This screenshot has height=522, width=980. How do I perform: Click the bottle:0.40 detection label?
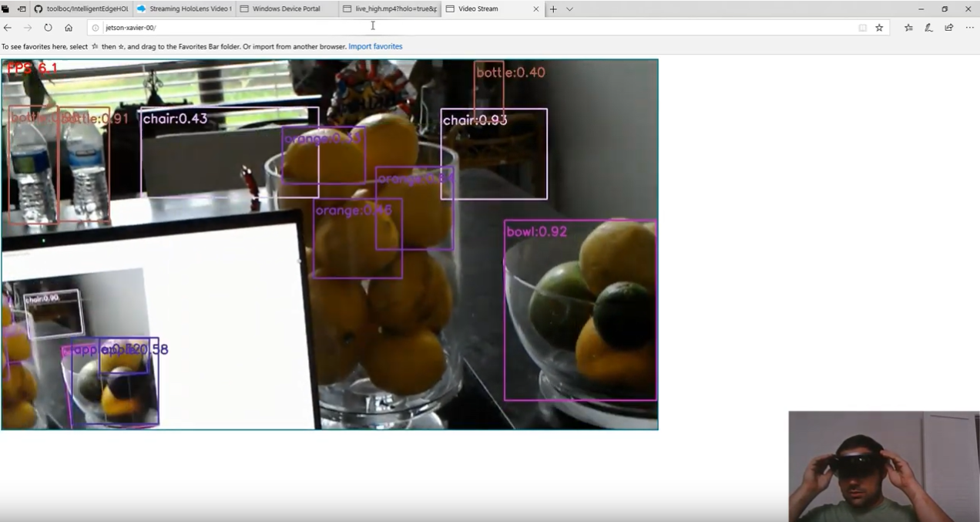pyautogui.click(x=511, y=73)
